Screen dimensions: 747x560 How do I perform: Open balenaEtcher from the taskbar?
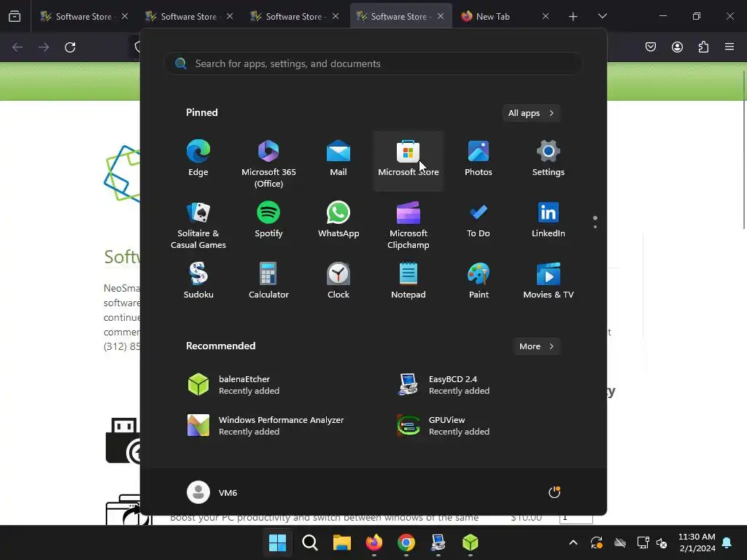[471, 542]
